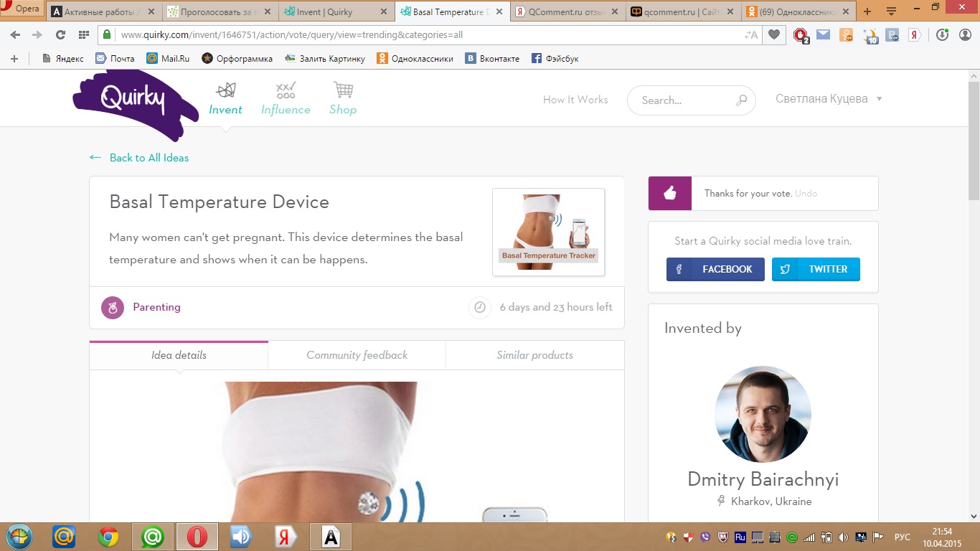Open Opera Speed Dial grid

click(x=83, y=34)
